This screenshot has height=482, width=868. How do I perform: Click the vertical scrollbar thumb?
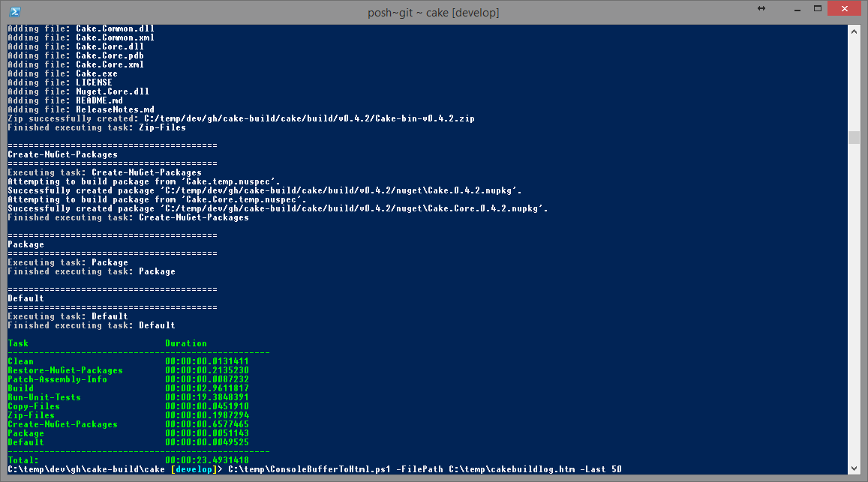point(854,137)
